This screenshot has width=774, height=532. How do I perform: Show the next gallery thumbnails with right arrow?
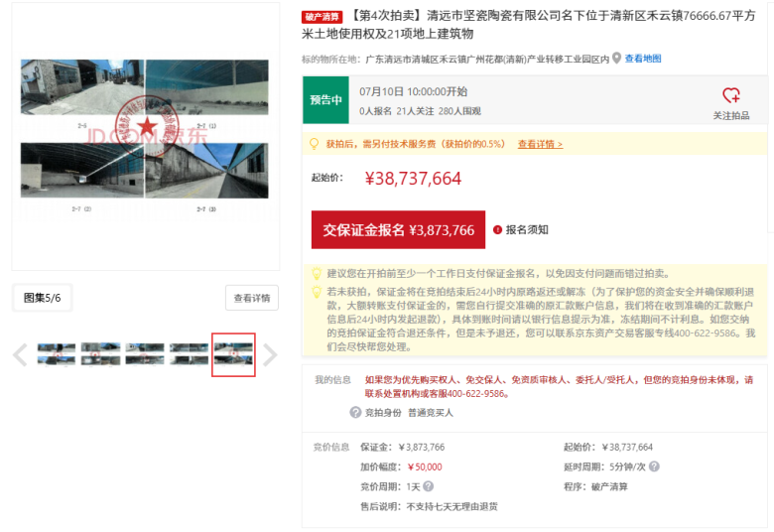[270, 354]
